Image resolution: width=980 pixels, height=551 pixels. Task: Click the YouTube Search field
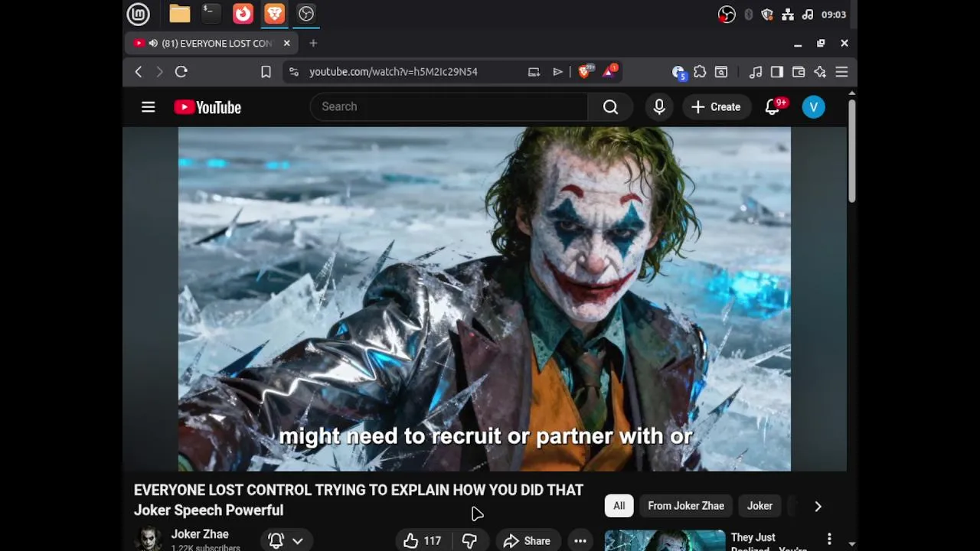click(x=449, y=107)
